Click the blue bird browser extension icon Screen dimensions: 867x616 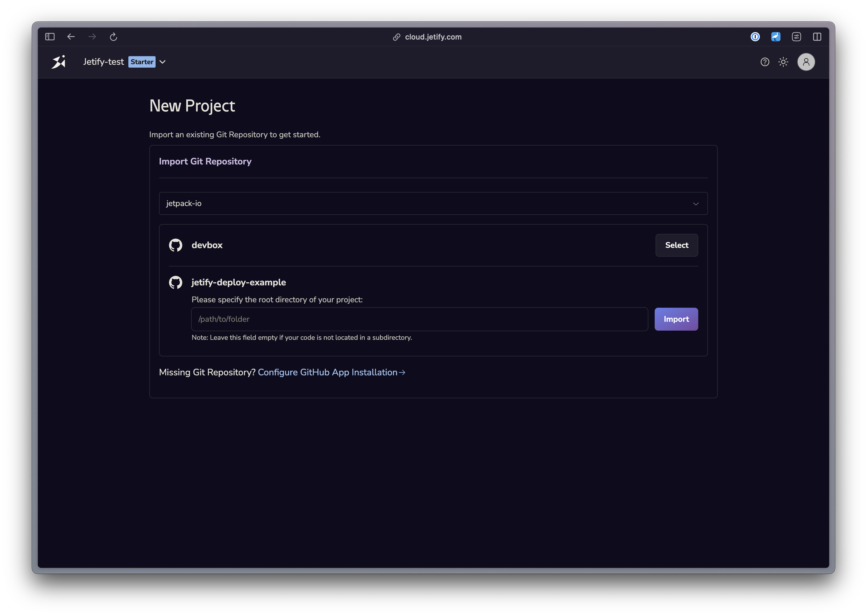point(776,36)
